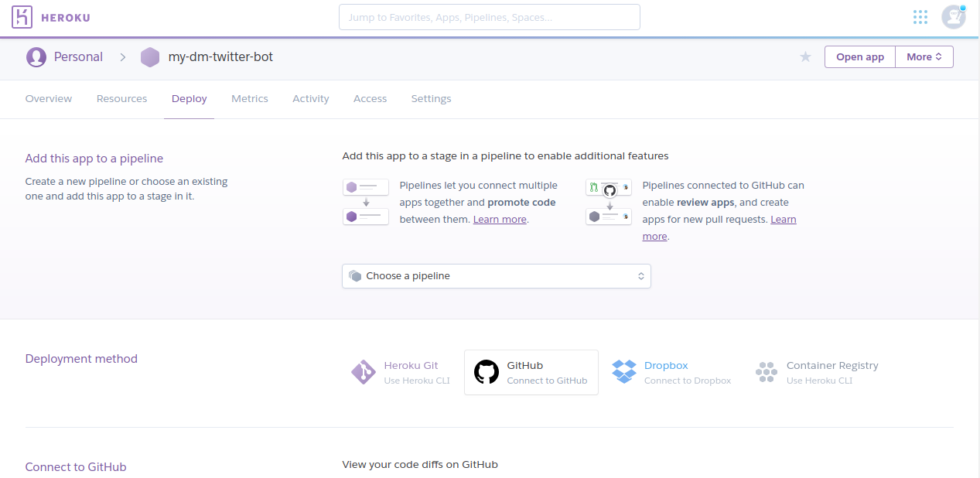The image size is (980, 478).
Task: Click the Personal account avatar icon
Action: pyautogui.click(x=36, y=57)
